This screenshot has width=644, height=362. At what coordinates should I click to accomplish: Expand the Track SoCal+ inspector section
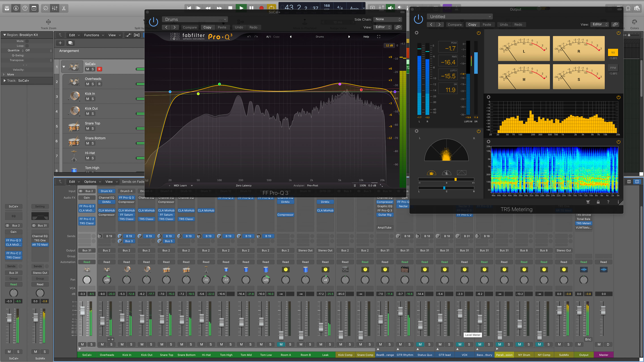pos(4,81)
